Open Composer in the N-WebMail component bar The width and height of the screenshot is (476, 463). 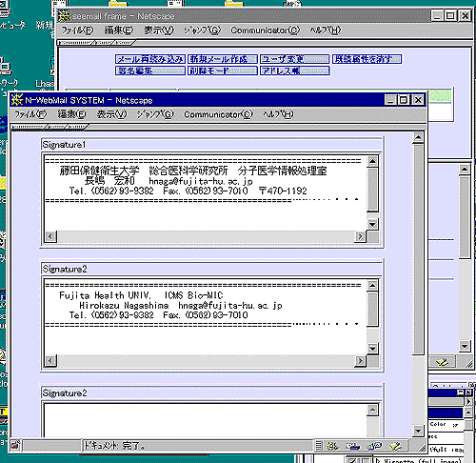[396, 446]
